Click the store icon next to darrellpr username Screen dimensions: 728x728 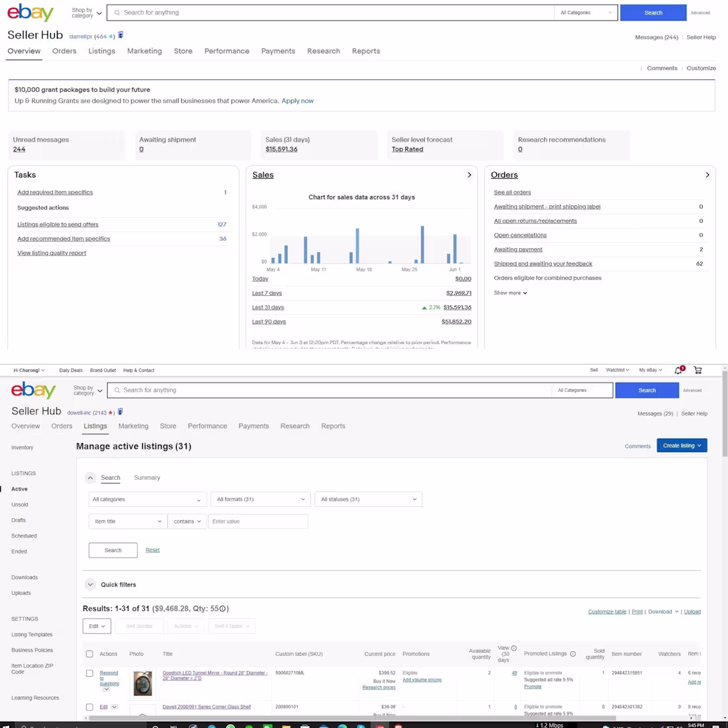point(120,34)
